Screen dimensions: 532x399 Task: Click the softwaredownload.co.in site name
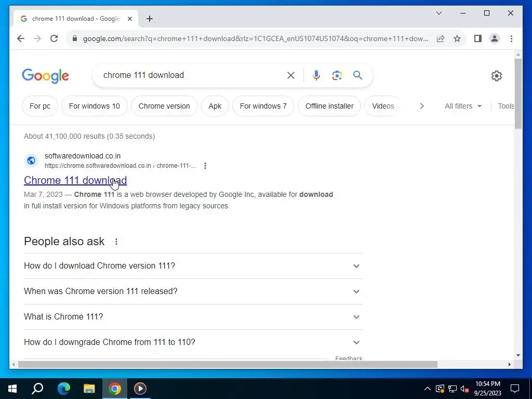tap(83, 156)
